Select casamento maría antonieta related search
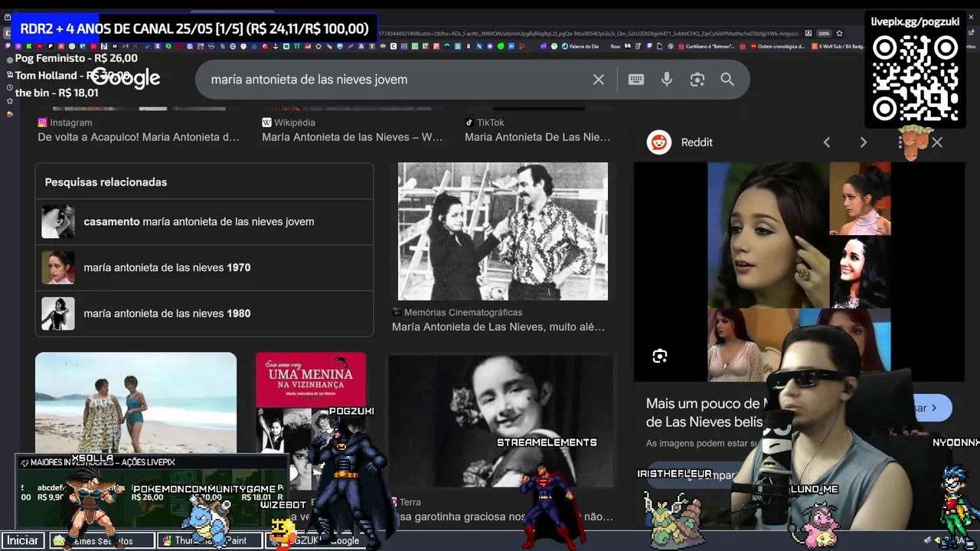The image size is (980, 551). coord(204,222)
